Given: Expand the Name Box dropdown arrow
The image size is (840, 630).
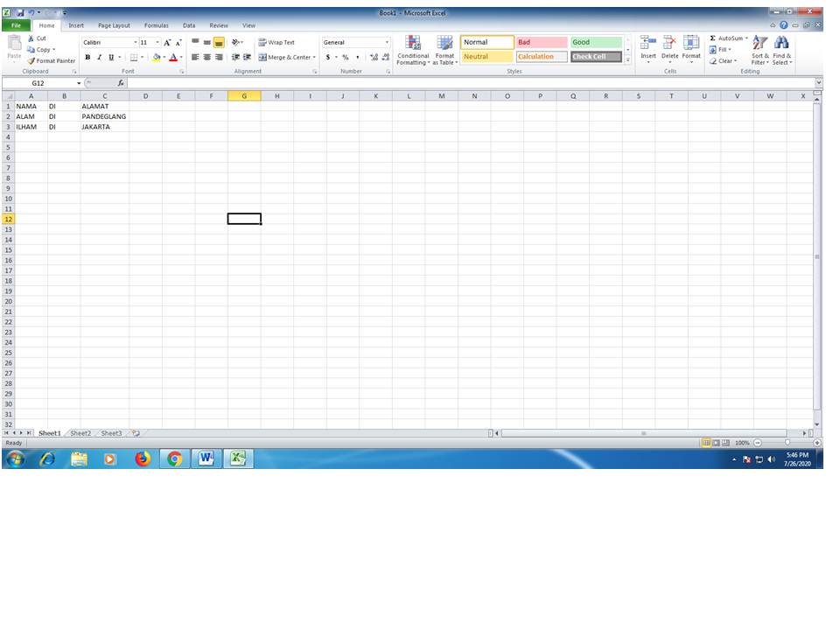Looking at the screenshot, I should (79, 83).
